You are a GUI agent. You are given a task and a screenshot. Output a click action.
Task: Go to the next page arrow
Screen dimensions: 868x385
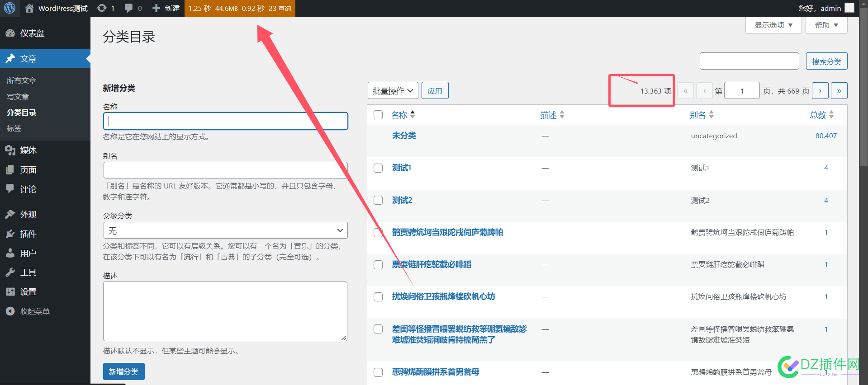coord(820,91)
